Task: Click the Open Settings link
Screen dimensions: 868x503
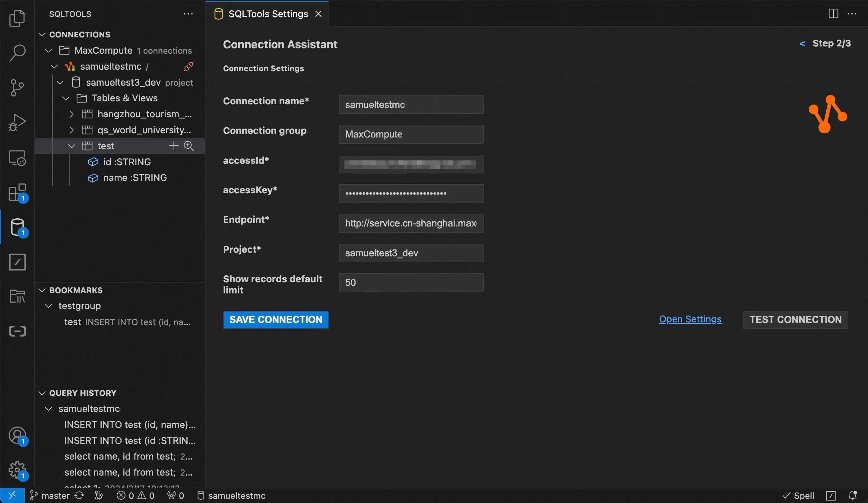Action: tap(689, 319)
